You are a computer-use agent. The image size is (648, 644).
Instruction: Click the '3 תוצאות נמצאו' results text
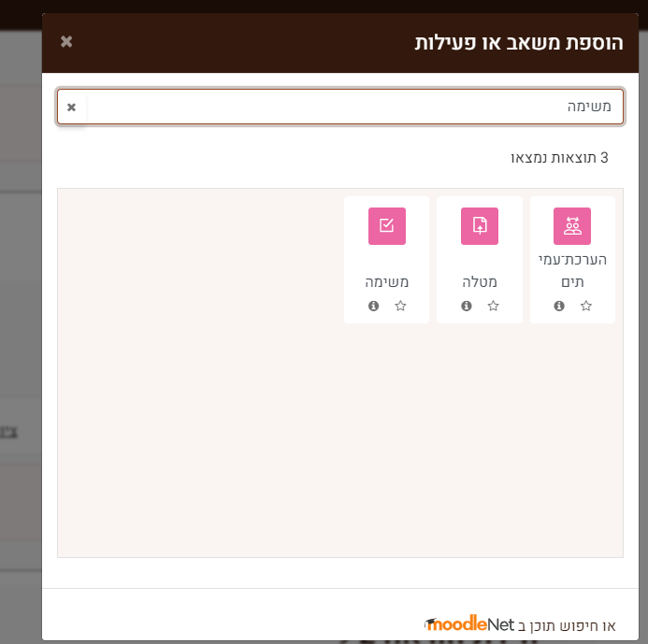tap(559, 158)
